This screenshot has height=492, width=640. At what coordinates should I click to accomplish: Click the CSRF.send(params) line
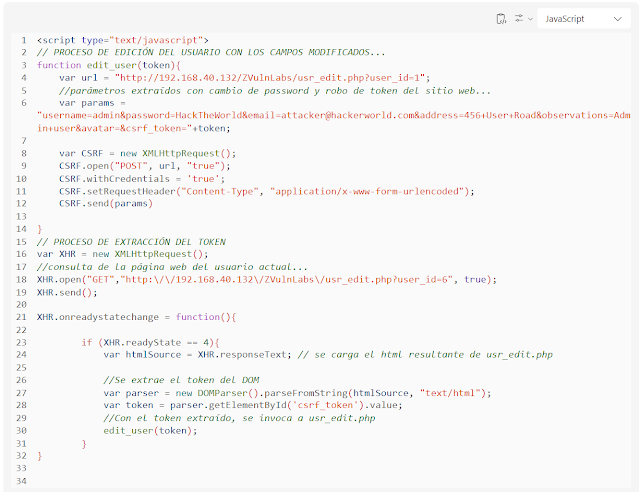pyautogui.click(x=106, y=204)
